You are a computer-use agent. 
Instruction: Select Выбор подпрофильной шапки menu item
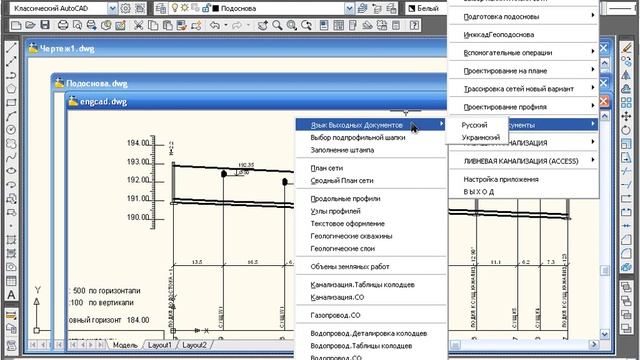(x=371, y=138)
